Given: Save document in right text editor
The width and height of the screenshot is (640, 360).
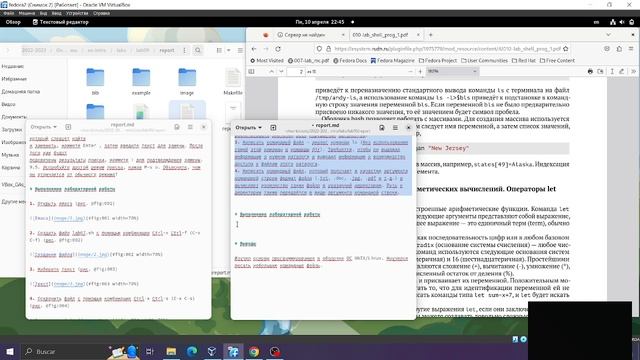Looking at the screenshot, I should click(382, 128).
